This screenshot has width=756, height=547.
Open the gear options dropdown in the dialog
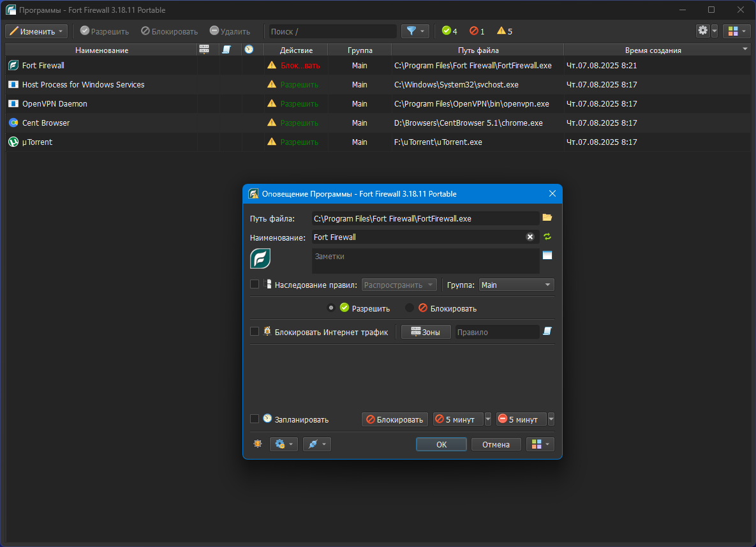(283, 444)
